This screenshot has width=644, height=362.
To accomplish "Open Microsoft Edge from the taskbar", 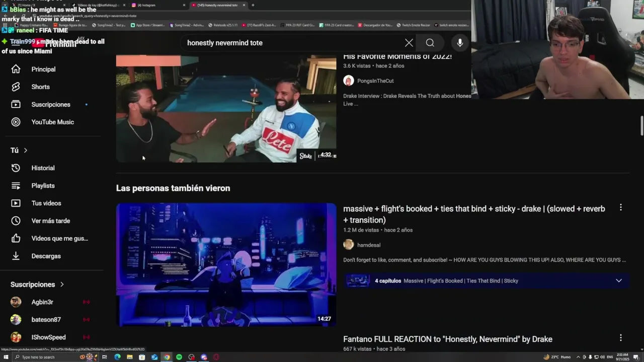I will pos(117,357).
